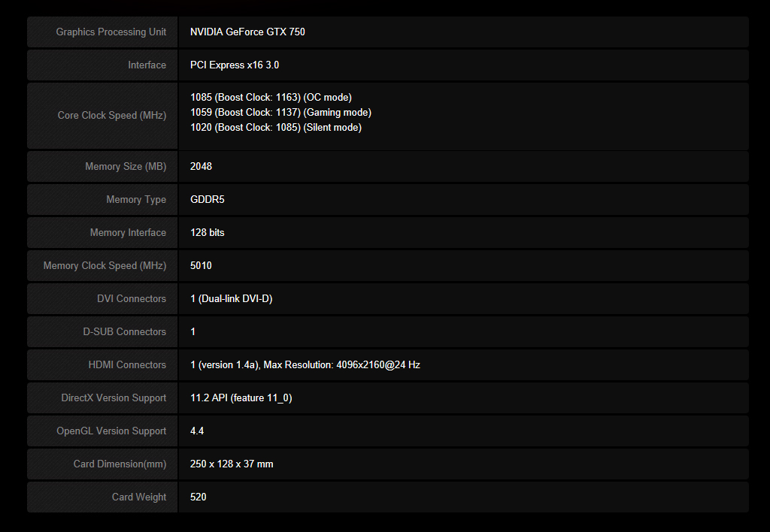770x532 pixels.
Task: Click the Graphics Processing Unit label
Action: [111, 32]
